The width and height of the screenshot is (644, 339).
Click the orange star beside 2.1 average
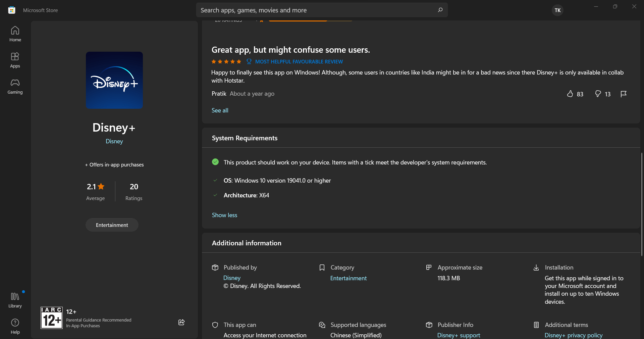[x=101, y=186]
